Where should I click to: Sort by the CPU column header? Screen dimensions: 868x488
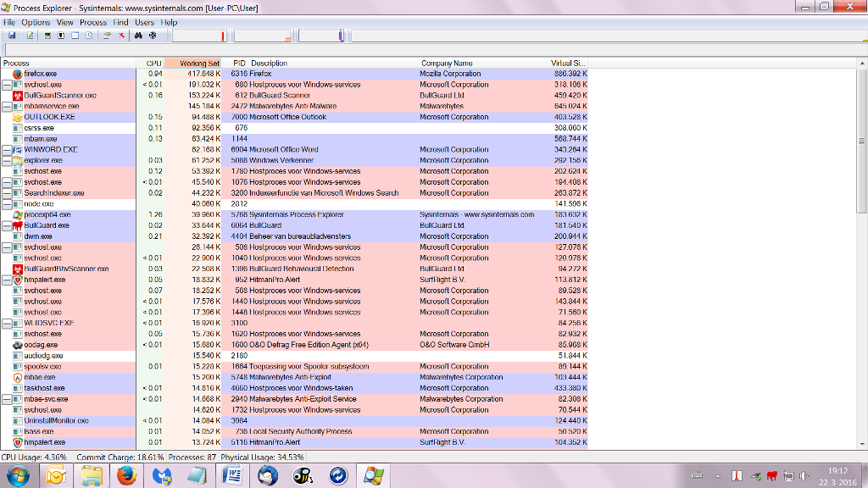(x=151, y=63)
